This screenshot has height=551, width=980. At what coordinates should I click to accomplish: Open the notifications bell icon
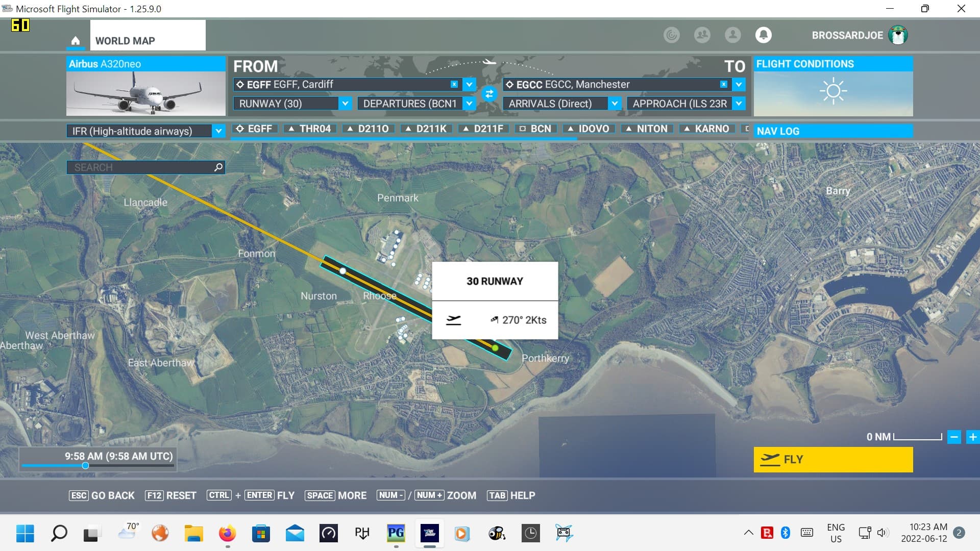[763, 35]
